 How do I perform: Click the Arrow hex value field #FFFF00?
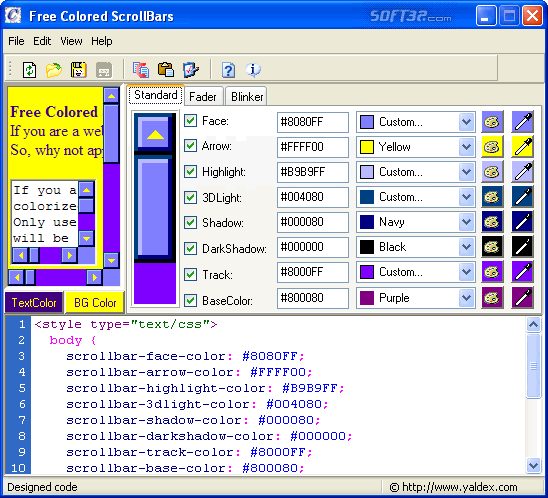(313, 147)
